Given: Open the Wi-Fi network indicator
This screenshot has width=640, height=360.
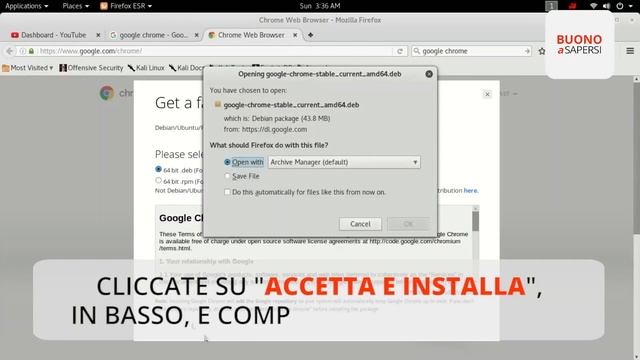Looking at the screenshot, I should coord(593,6).
